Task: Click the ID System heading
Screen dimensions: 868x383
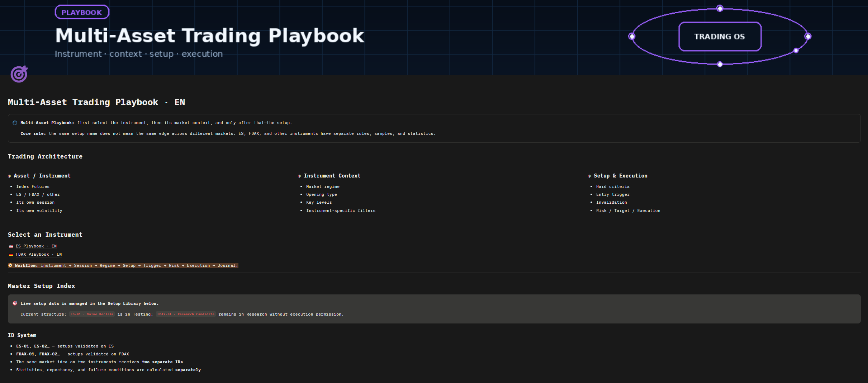Action: (22, 335)
